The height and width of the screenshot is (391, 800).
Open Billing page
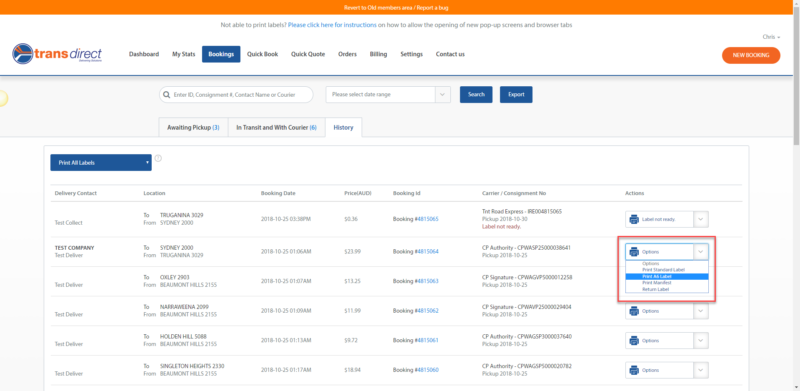pyautogui.click(x=379, y=54)
